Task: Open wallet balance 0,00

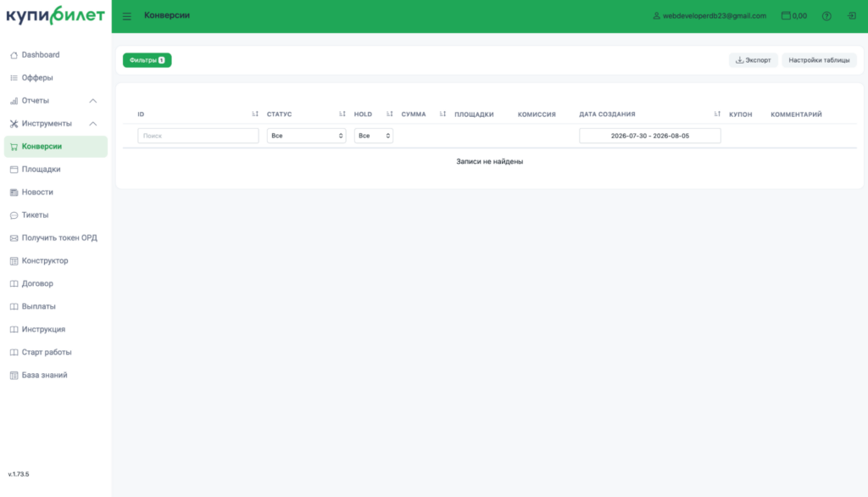Action: [x=793, y=16]
